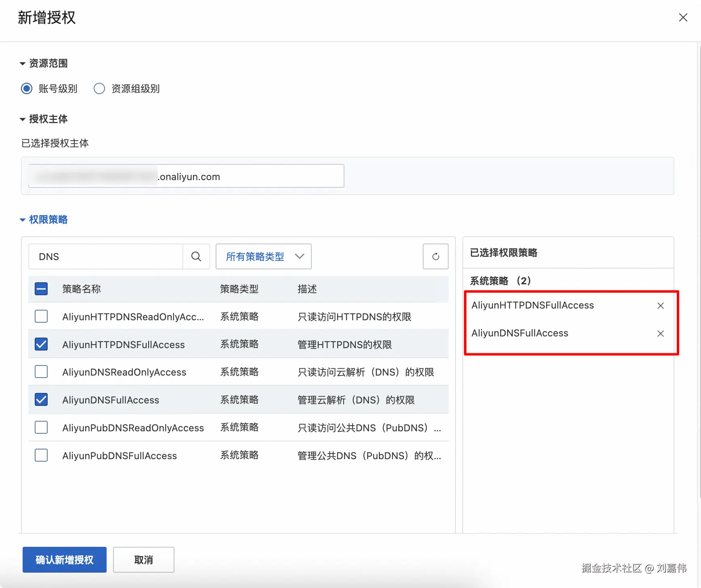
Task: Click the 取消 button
Action: point(144,560)
